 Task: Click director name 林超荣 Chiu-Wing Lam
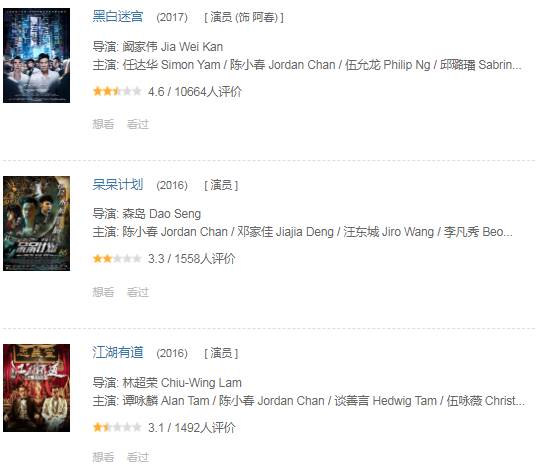tap(182, 383)
